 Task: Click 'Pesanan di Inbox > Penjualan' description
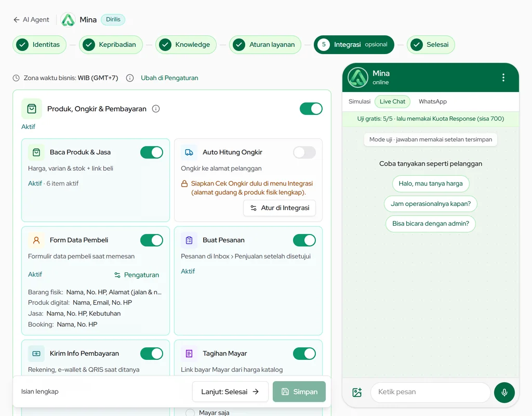tap(246, 256)
